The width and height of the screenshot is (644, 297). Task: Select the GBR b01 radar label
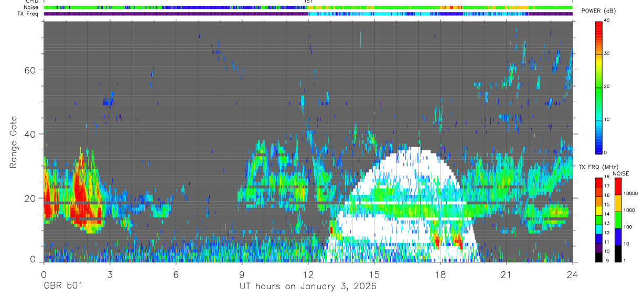62,286
